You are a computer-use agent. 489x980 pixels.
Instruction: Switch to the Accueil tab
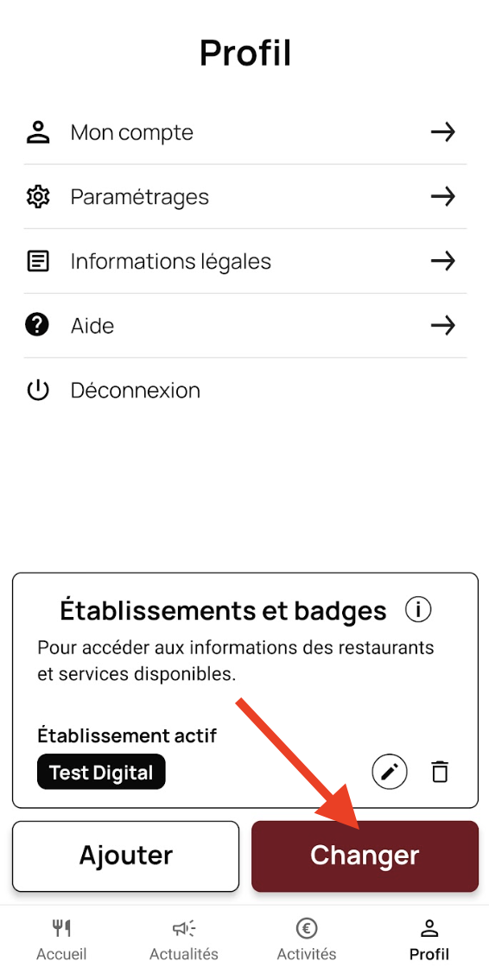click(61, 940)
